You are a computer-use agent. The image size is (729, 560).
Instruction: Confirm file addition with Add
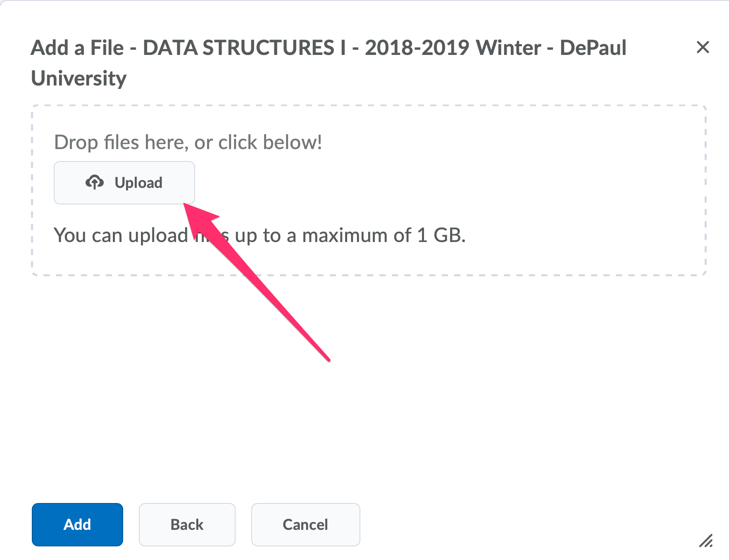77,524
